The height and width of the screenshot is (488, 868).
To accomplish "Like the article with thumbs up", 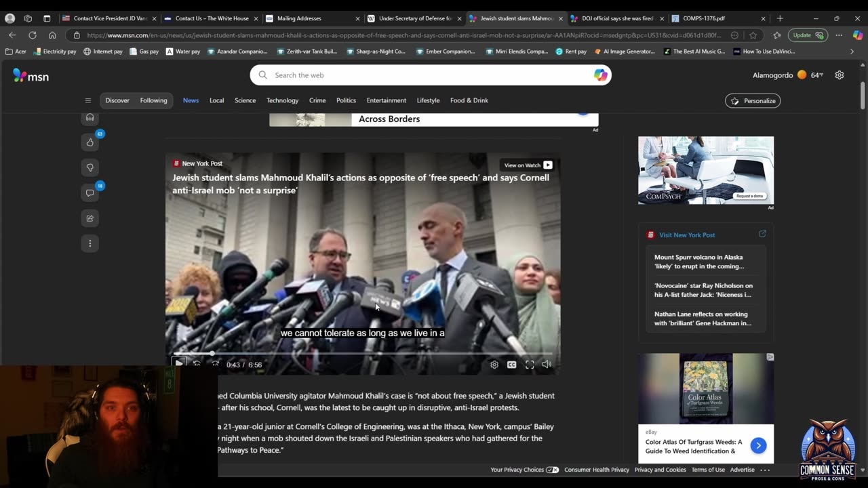I will pyautogui.click(x=90, y=142).
